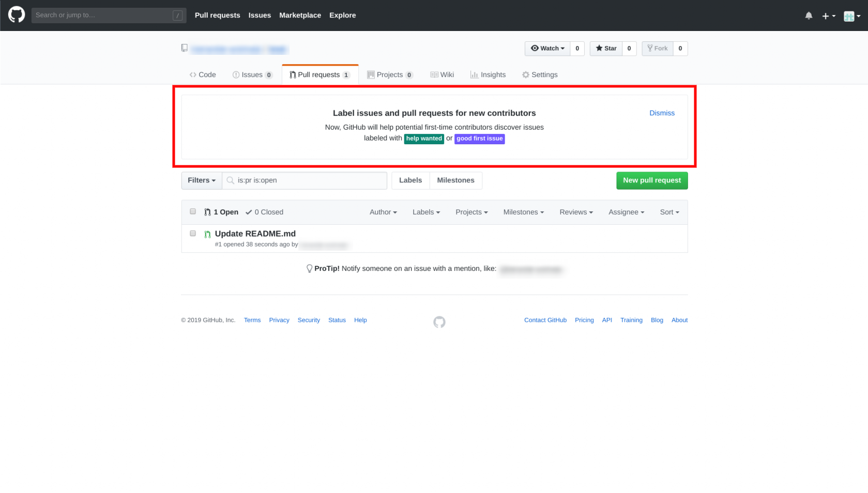This screenshot has width=868, height=493.
Task: Open the Settings tab
Action: point(540,75)
